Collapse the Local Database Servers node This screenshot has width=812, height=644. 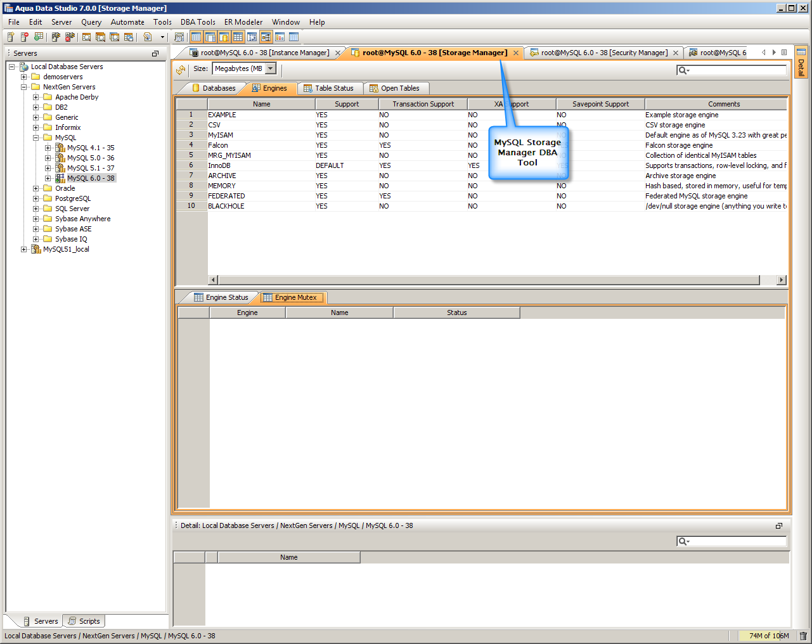pos(12,67)
